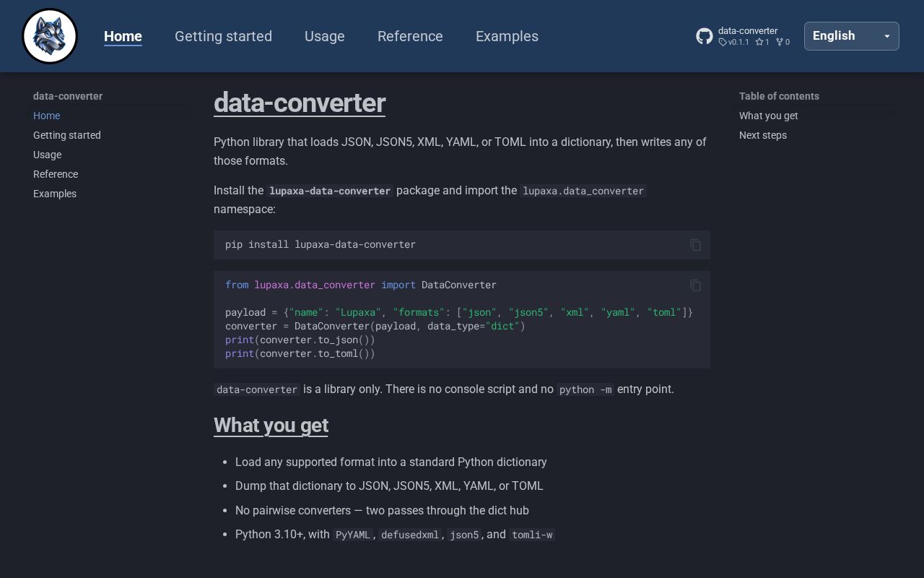Screen dimensions: 924x578
Task: Click the 'data-converter' sidebar title
Action: coord(68,96)
